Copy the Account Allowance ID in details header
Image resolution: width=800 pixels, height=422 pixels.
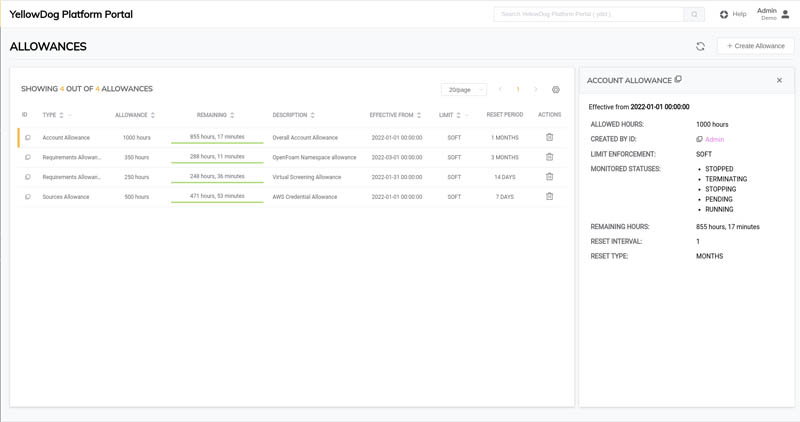[678, 80]
